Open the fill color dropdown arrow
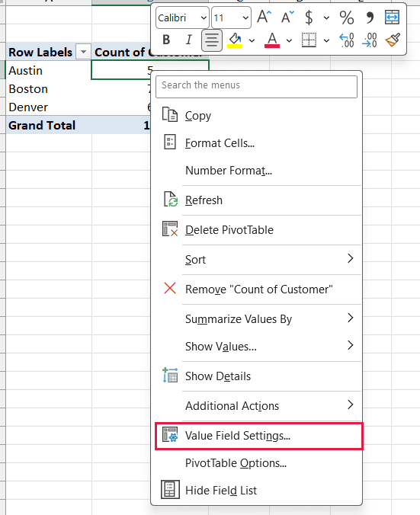This screenshot has height=515, width=420. pyautogui.click(x=252, y=40)
